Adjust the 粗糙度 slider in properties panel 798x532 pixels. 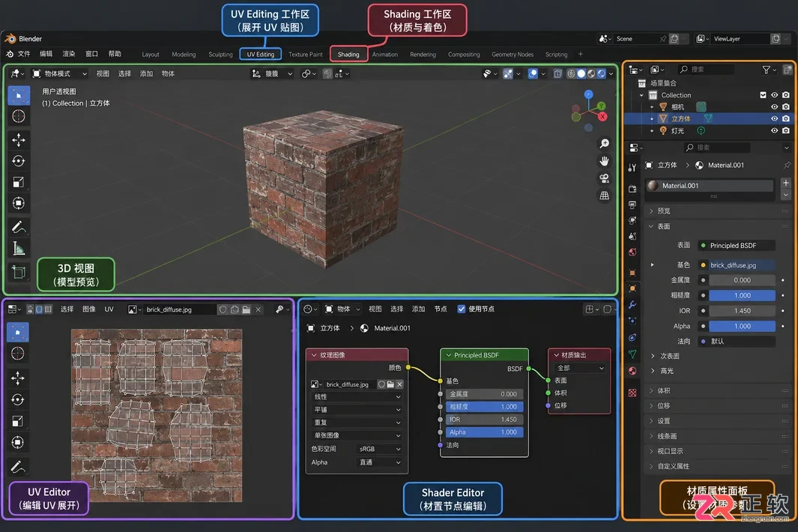pyautogui.click(x=742, y=295)
